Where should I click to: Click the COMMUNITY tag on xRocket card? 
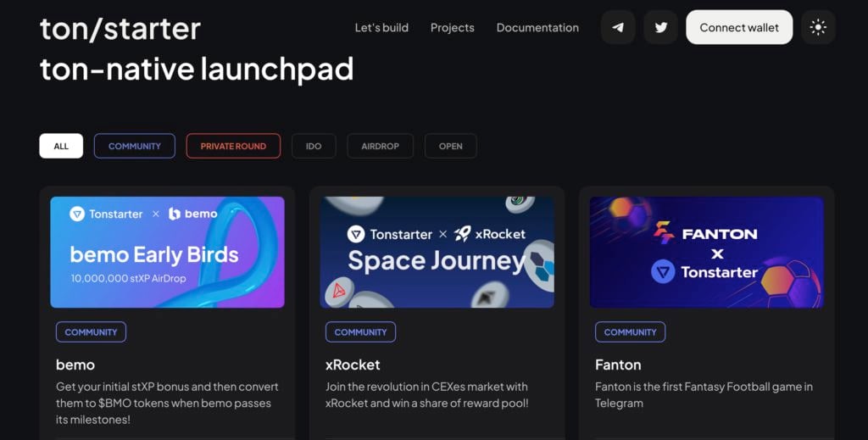tap(360, 332)
